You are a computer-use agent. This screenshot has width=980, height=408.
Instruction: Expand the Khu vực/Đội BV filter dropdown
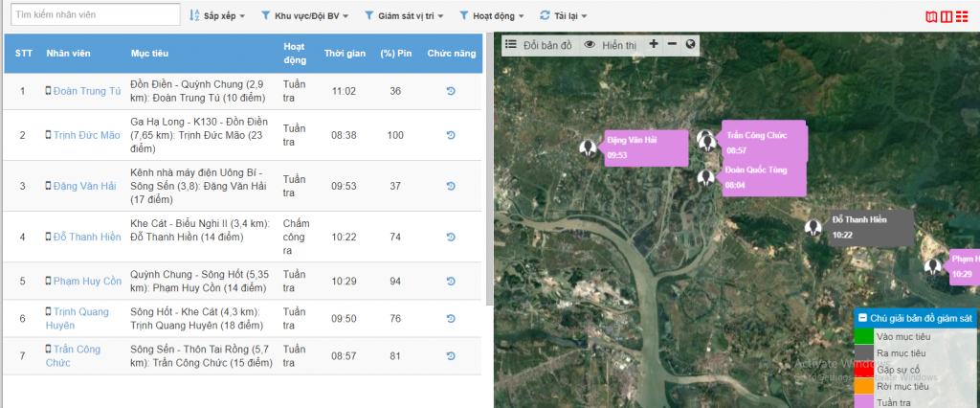304,16
